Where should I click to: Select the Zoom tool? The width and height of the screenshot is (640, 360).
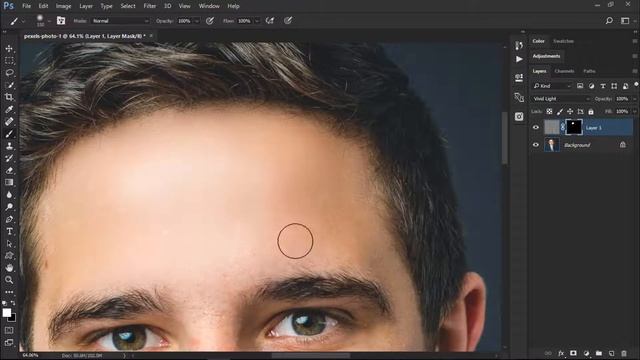pos(9,280)
